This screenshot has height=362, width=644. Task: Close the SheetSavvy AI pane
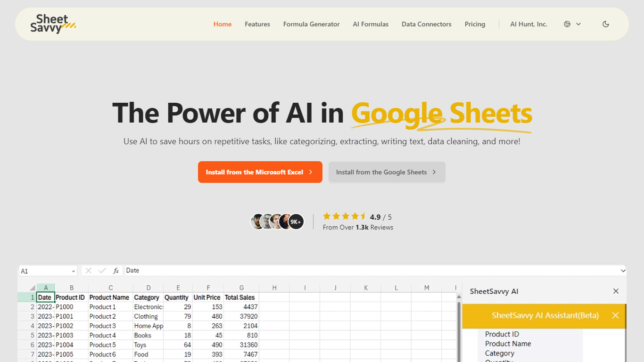[616, 291]
